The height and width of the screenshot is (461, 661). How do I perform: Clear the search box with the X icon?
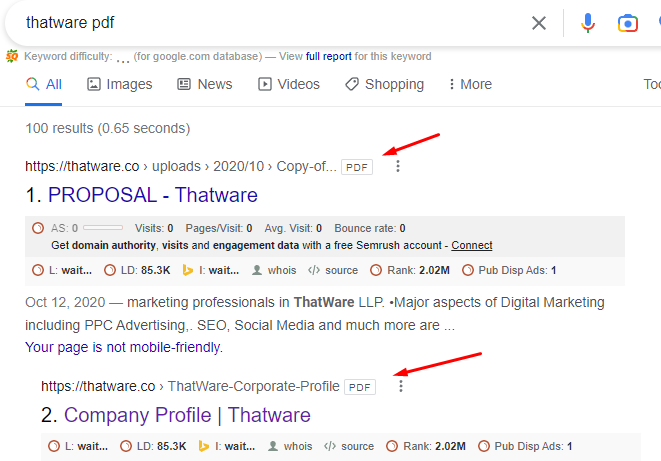coord(539,23)
